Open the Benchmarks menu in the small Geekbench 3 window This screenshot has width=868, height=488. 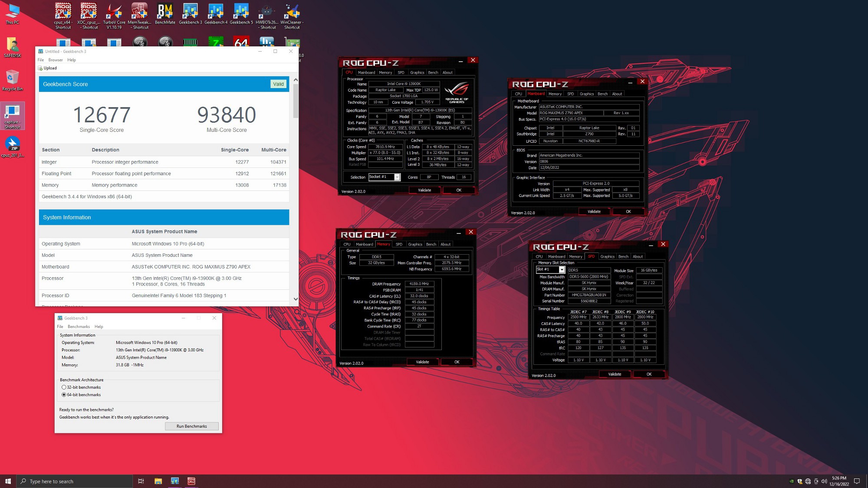[79, 327]
